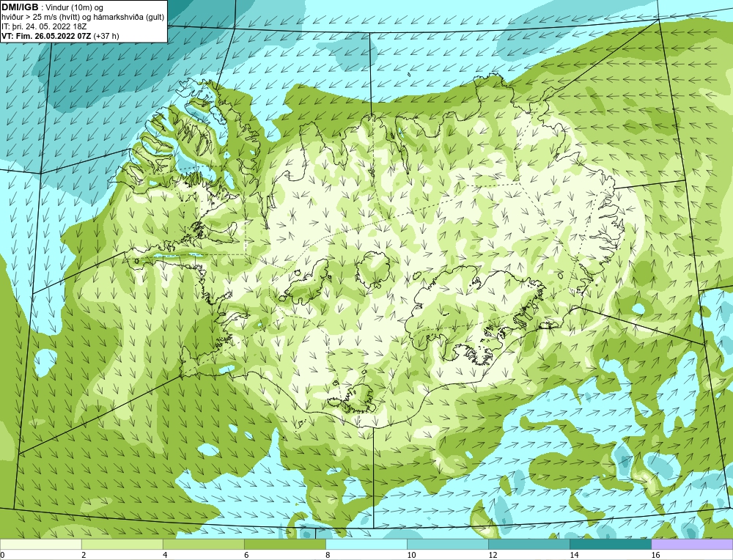Viewport: 733px width, 560px height.
Task: Click the legend label '6'
Action: click(246, 555)
